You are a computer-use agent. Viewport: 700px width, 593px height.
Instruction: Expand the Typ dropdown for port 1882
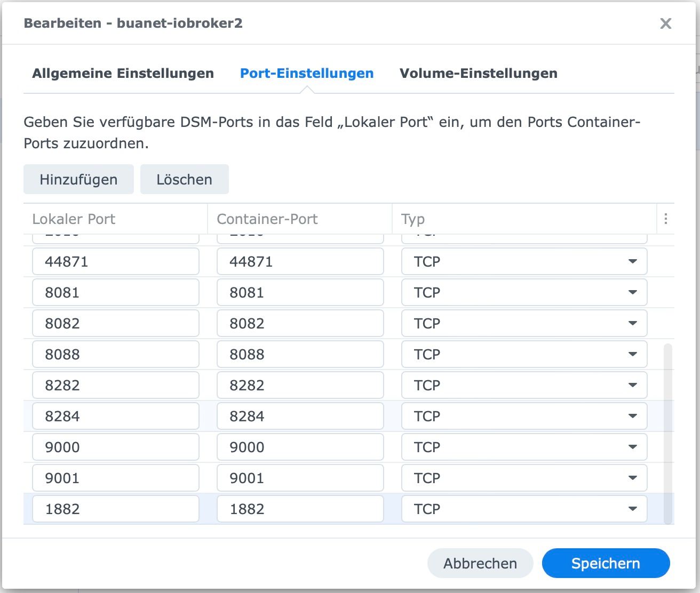coord(632,509)
